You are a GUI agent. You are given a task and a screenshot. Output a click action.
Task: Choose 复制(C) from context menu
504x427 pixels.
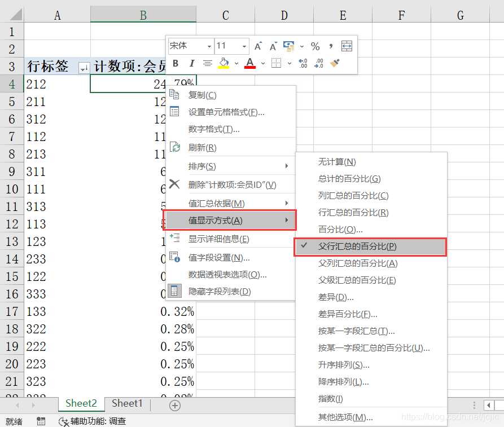231,95
